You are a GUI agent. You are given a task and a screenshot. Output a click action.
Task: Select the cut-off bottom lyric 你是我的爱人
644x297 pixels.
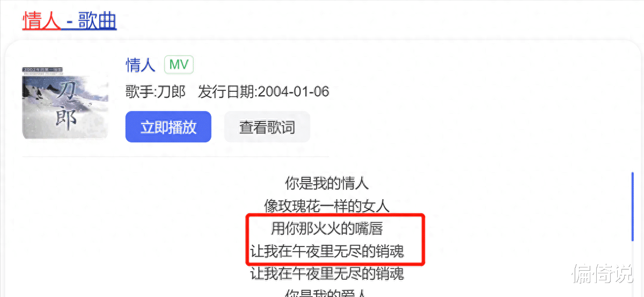327,293
